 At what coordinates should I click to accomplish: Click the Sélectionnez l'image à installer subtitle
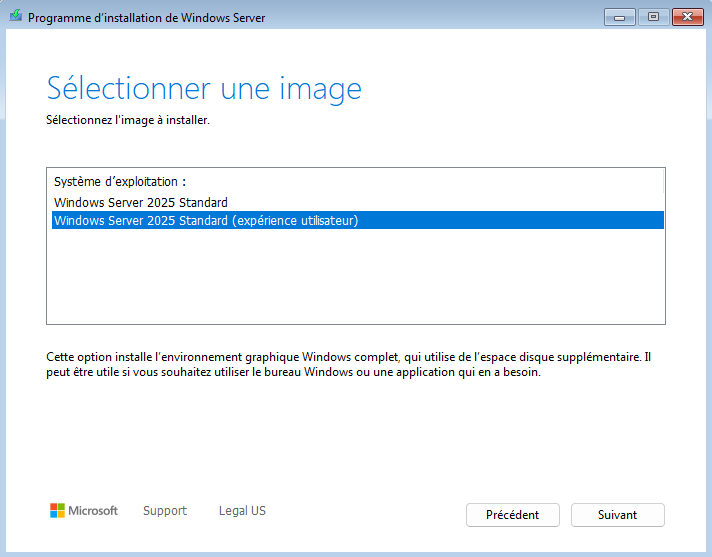point(128,120)
